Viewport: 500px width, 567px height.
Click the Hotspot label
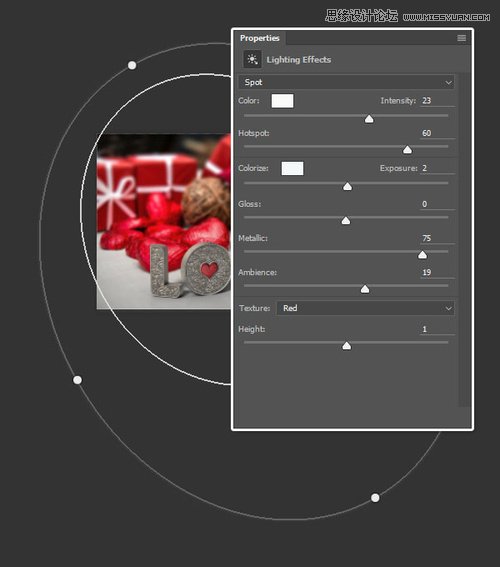(x=254, y=133)
